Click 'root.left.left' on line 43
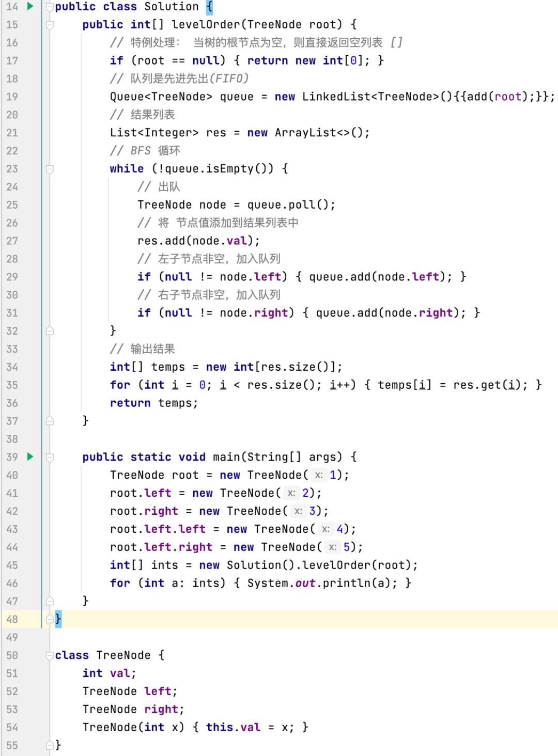The height and width of the screenshot is (756, 558). 158,529
